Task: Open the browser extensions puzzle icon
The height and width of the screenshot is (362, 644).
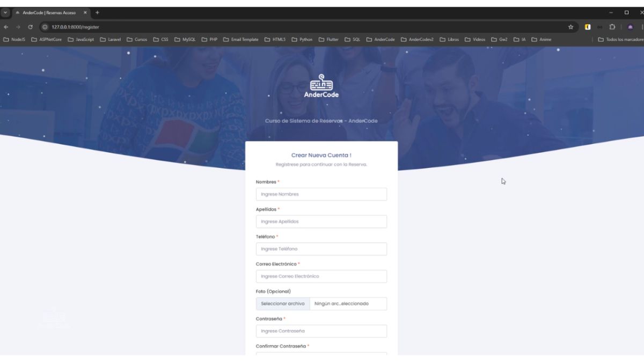Action: tap(612, 27)
